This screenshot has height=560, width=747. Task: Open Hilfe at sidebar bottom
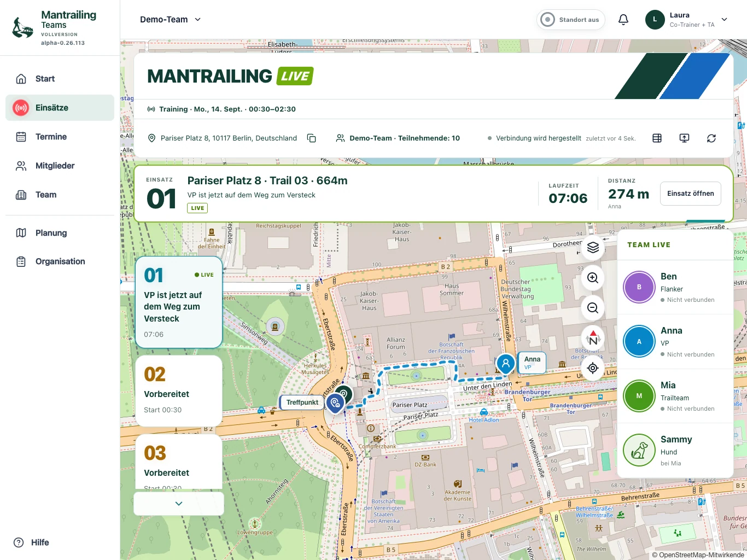[32, 542]
